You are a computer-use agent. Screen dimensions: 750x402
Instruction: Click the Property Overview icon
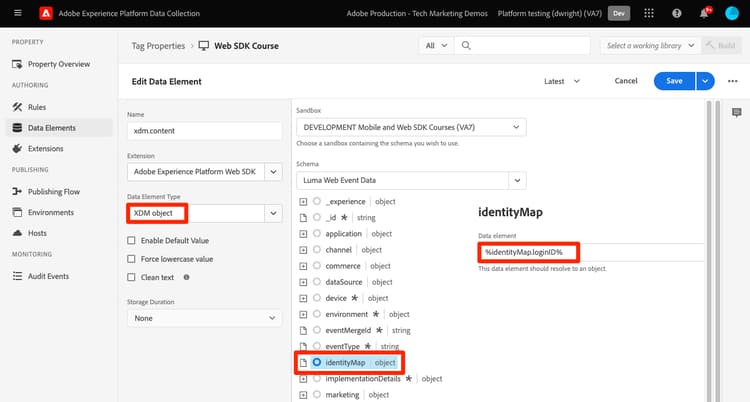pos(17,64)
